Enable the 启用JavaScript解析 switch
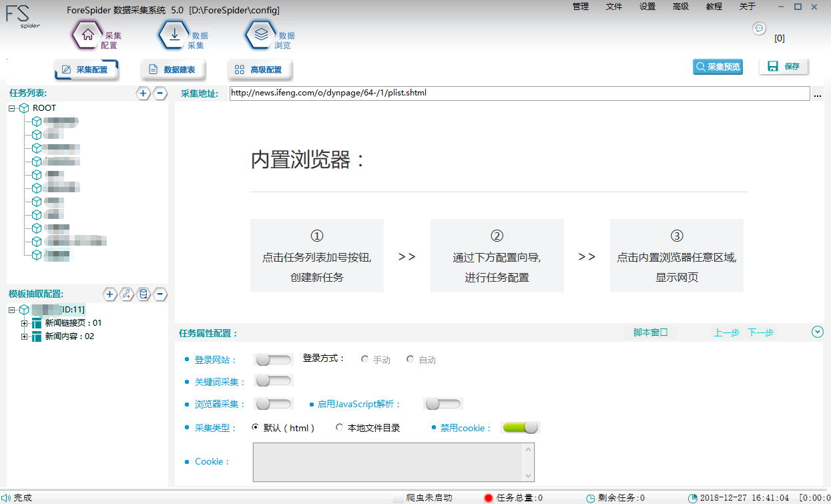 coord(443,404)
